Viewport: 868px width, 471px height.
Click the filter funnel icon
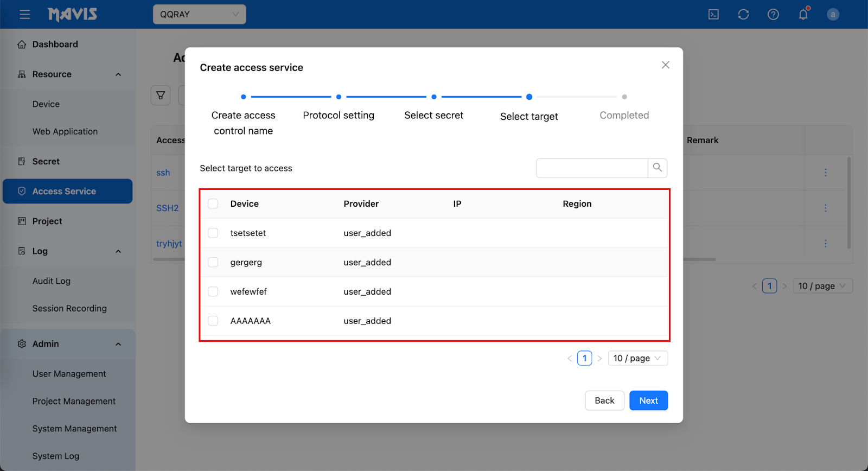[x=161, y=96]
